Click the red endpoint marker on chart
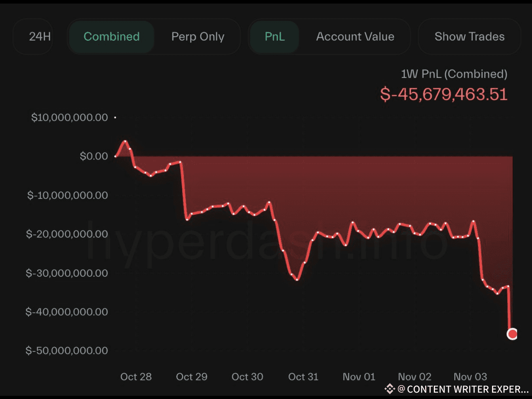The width and height of the screenshot is (532, 399). click(512, 334)
